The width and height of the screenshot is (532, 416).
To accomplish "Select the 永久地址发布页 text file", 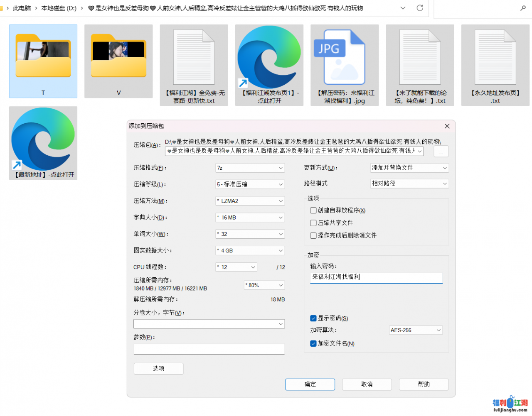I will coord(495,58).
